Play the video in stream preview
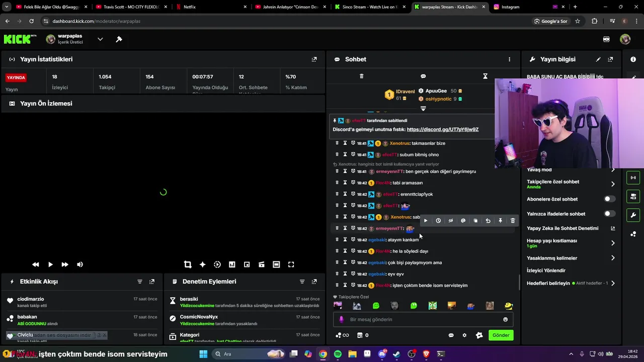Screen dimensions: 644x362 (50, 264)
